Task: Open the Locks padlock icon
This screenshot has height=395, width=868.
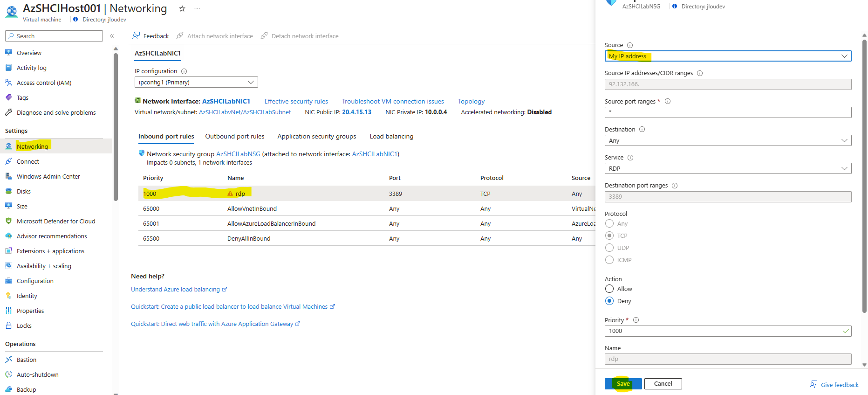Action: [8, 326]
